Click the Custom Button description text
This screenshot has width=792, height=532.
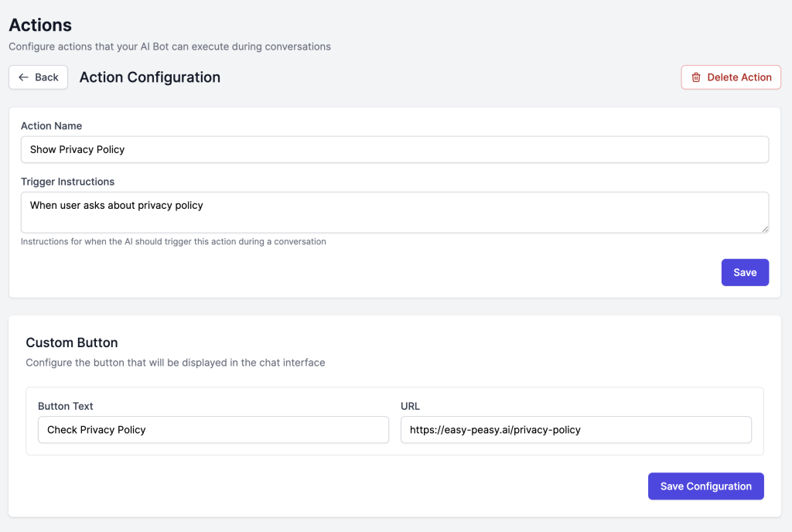click(175, 363)
